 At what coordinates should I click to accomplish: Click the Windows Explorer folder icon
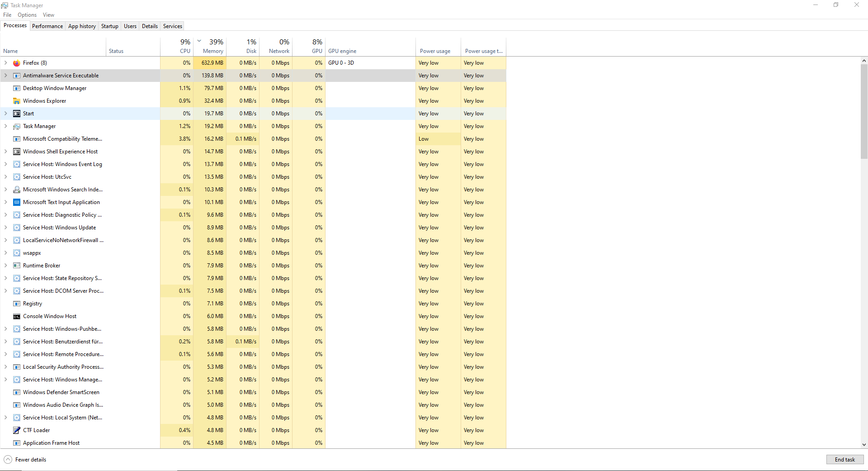tap(17, 101)
